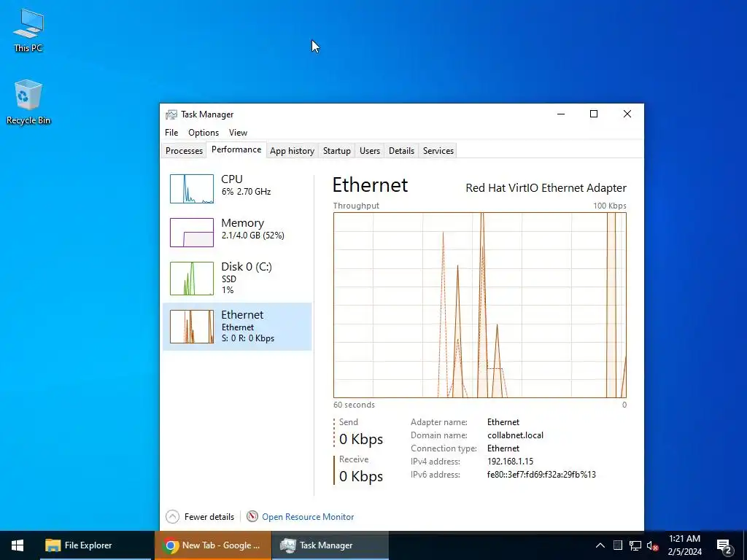The width and height of the screenshot is (747, 560).
Task: Click Task Manager taskbar button
Action: pos(330,545)
